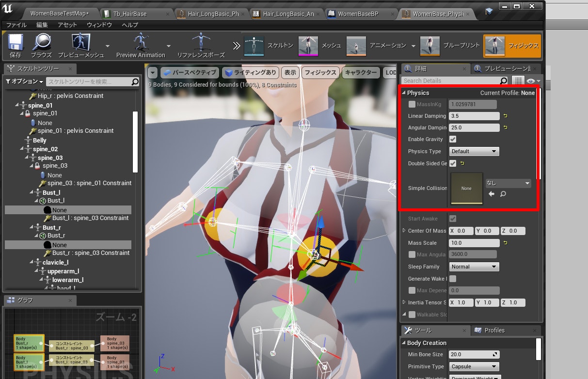Image resolution: width=588 pixels, height=379 pixels.
Task: Reset Mass Scale to default arrow
Action: click(x=505, y=243)
